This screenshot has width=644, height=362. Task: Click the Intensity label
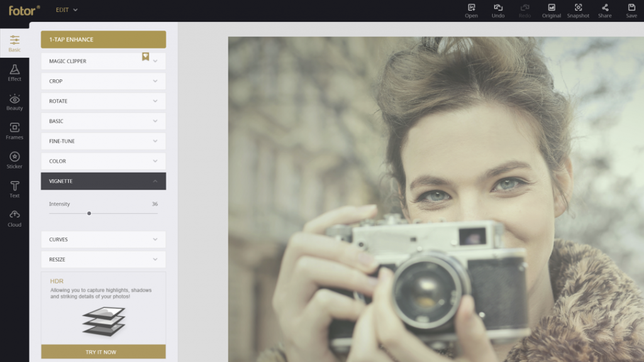pos(60,204)
